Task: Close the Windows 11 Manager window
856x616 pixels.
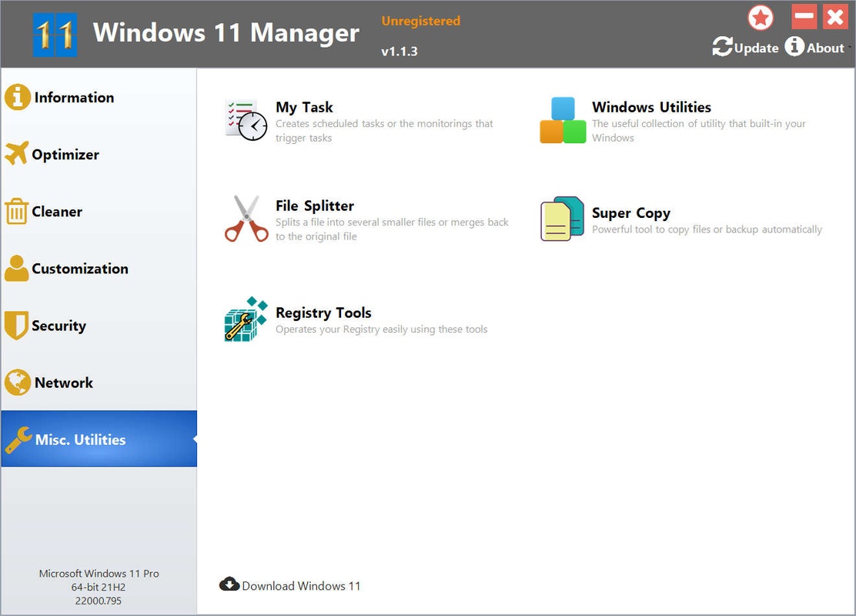Action: [x=835, y=16]
